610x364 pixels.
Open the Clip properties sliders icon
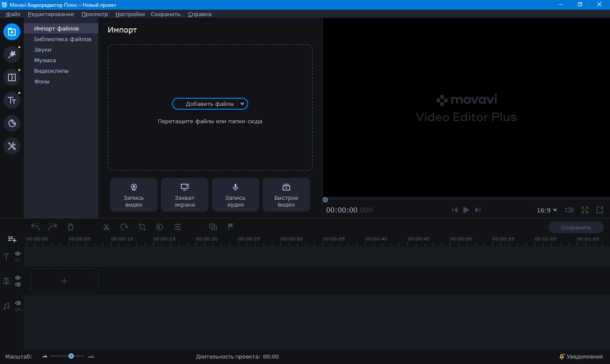coord(177,227)
